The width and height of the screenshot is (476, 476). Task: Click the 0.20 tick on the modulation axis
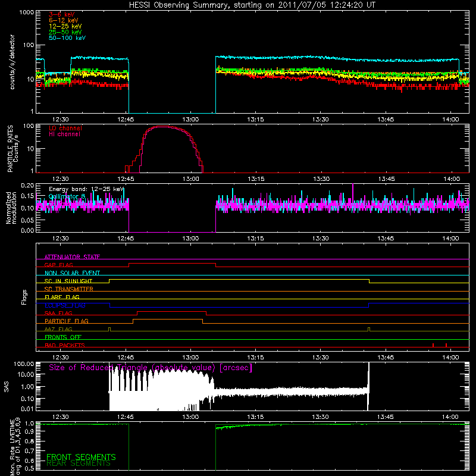coord(27,186)
